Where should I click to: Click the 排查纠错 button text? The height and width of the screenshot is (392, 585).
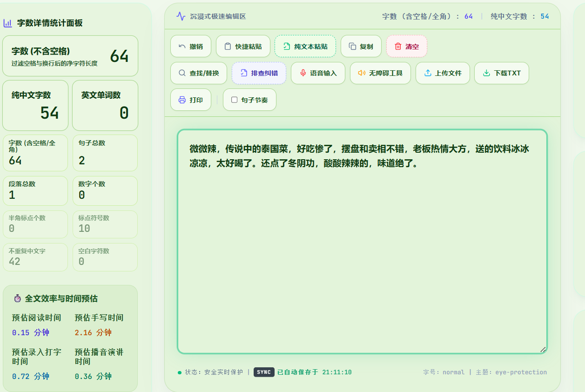[264, 73]
